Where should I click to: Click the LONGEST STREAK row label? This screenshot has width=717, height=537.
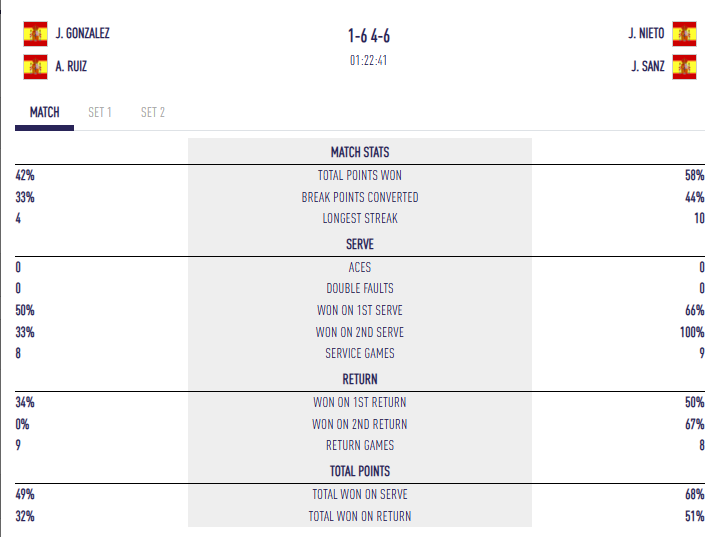pyautogui.click(x=360, y=219)
